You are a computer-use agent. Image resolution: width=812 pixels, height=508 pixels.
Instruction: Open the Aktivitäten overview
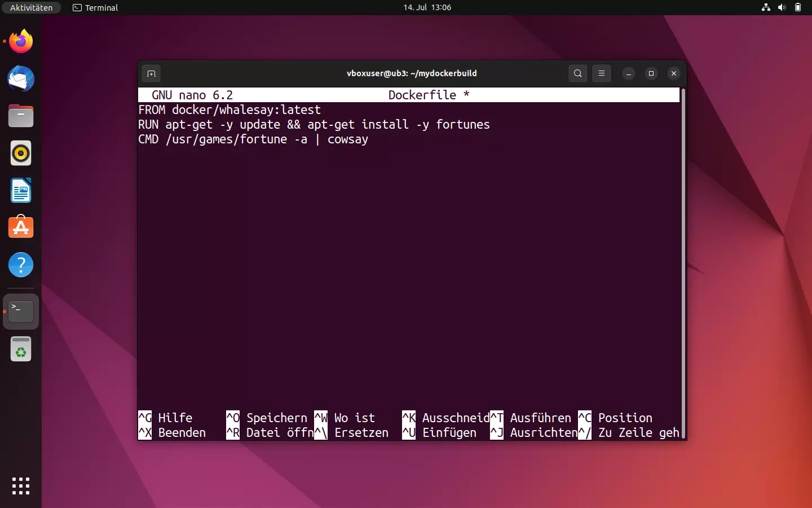coord(31,7)
